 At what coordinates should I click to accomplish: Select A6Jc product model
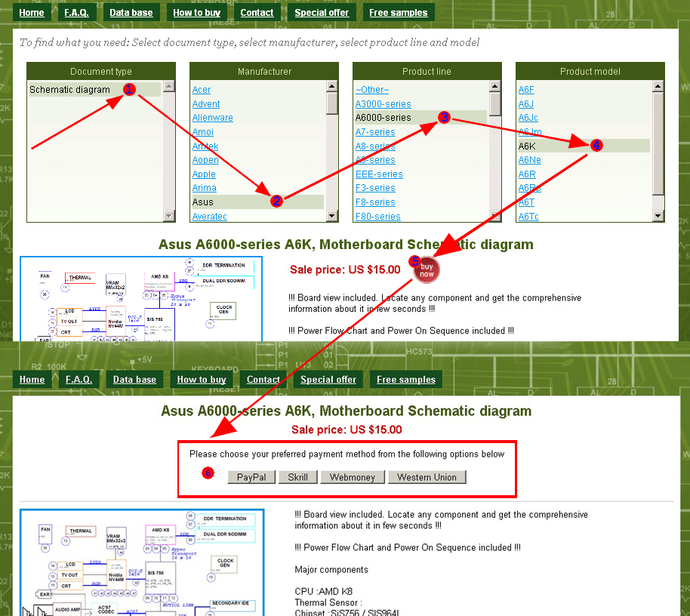point(528,118)
